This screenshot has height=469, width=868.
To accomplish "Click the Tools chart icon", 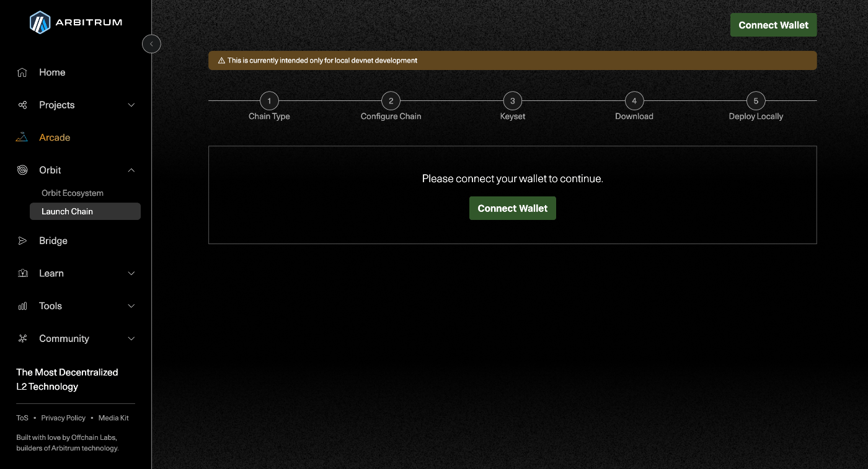I will (x=22, y=306).
